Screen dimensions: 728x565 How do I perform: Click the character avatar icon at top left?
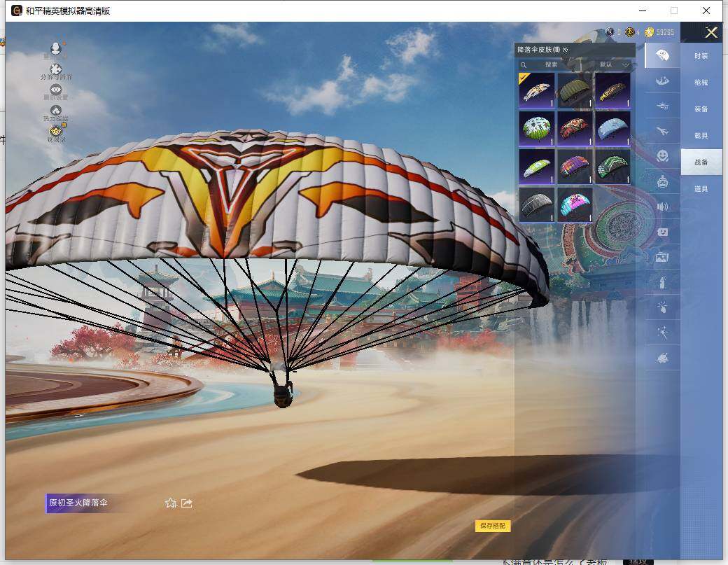click(56, 49)
